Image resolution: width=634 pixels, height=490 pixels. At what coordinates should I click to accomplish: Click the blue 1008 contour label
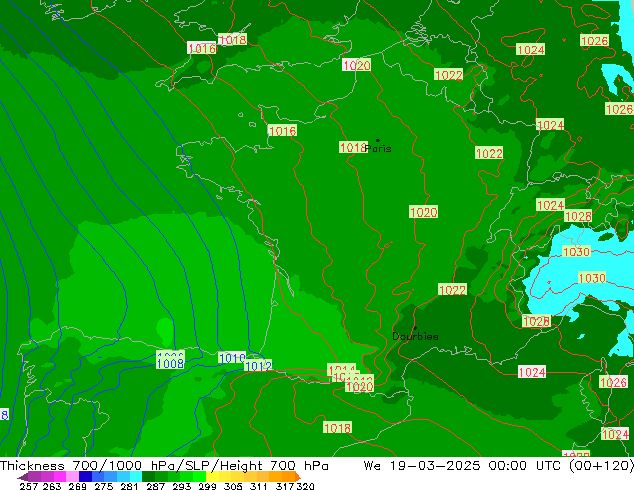pos(170,363)
